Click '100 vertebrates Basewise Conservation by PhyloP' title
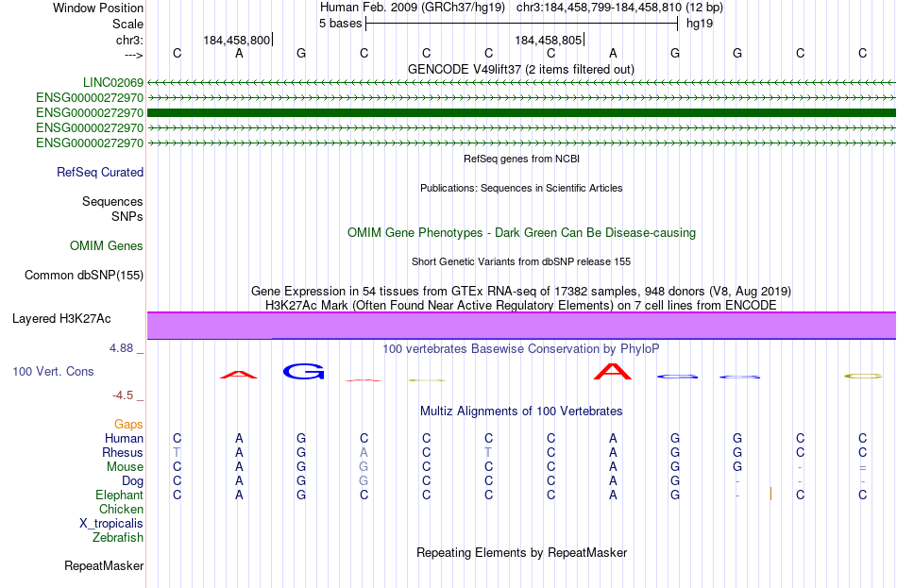Image resolution: width=897 pixels, height=588 pixels. coord(521,349)
